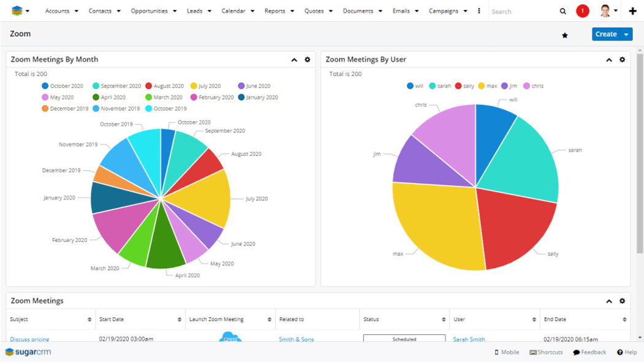The width and height of the screenshot is (644, 362).
Task: Favorite the Zoom dashboard with star icon
Action: pyautogui.click(x=565, y=36)
